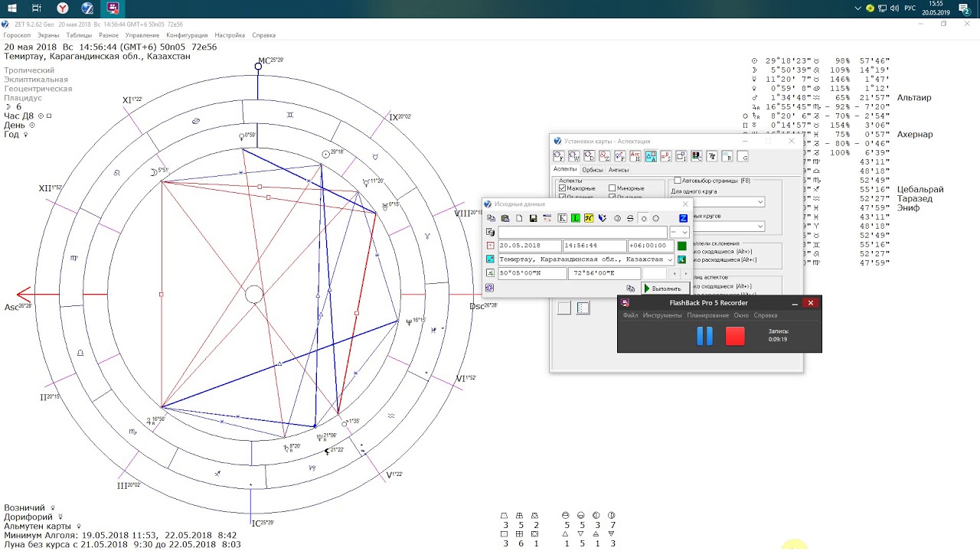980x551 pixels.
Task: Click the yellow H icon in source data
Action: click(x=589, y=218)
